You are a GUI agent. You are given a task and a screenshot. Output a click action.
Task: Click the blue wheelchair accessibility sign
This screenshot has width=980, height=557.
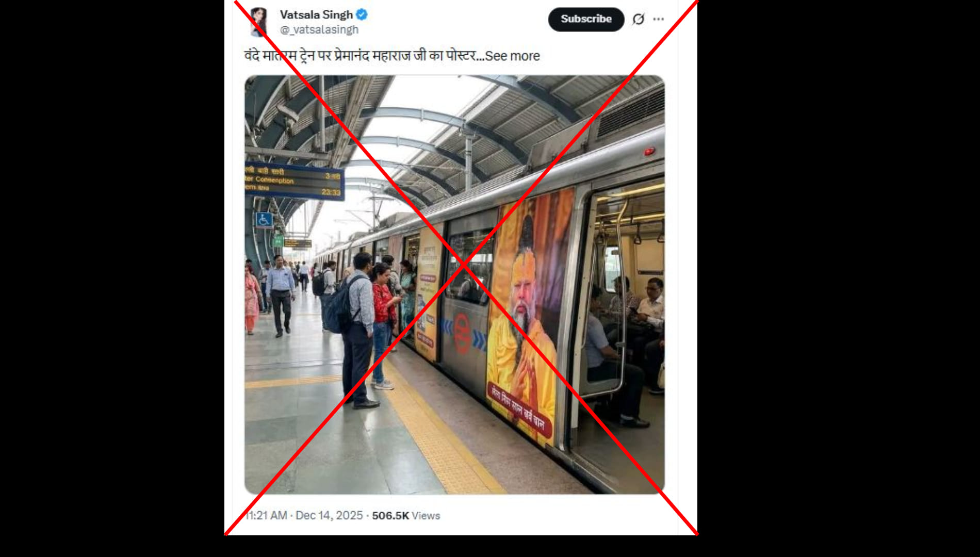[264, 220]
